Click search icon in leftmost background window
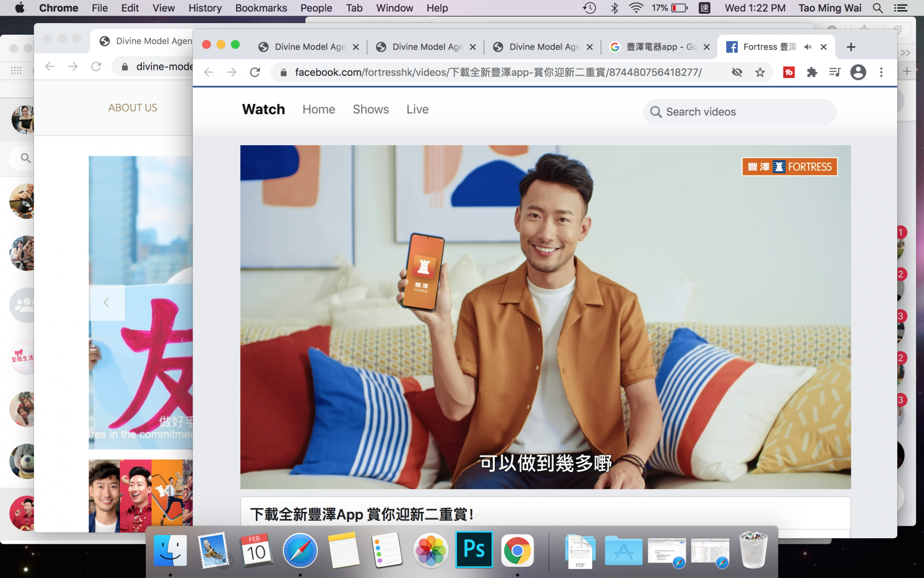The image size is (924, 578). pyautogui.click(x=25, y=158)
